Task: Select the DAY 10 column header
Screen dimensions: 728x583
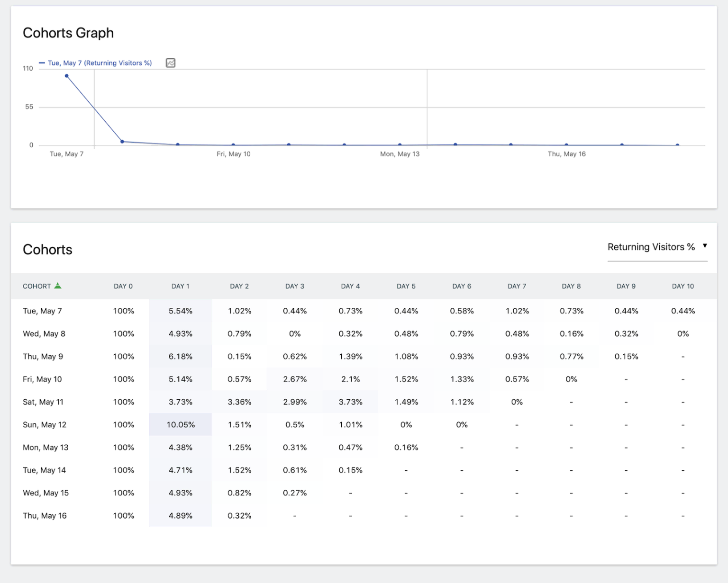Action: tap(682, 286)
